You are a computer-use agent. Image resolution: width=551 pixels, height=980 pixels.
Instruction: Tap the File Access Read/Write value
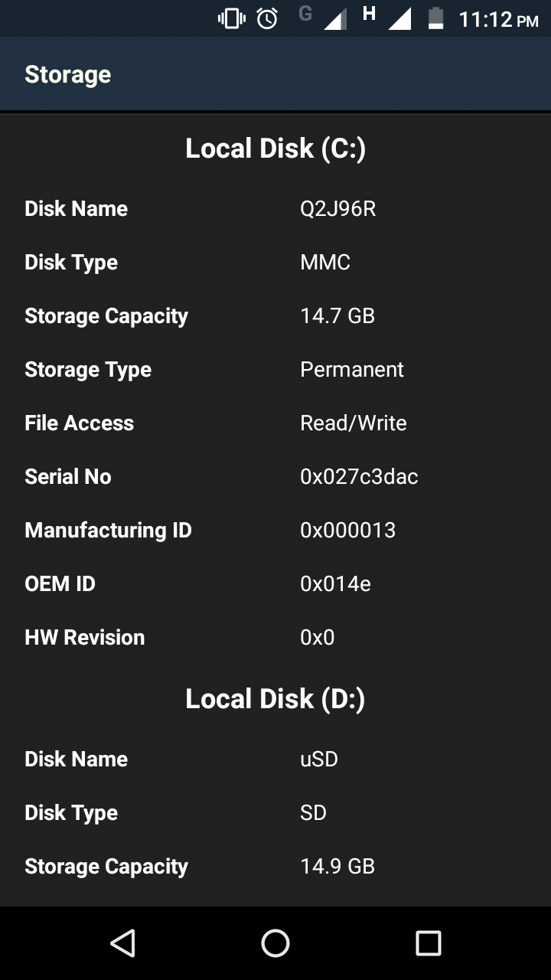tap(354, 423)
